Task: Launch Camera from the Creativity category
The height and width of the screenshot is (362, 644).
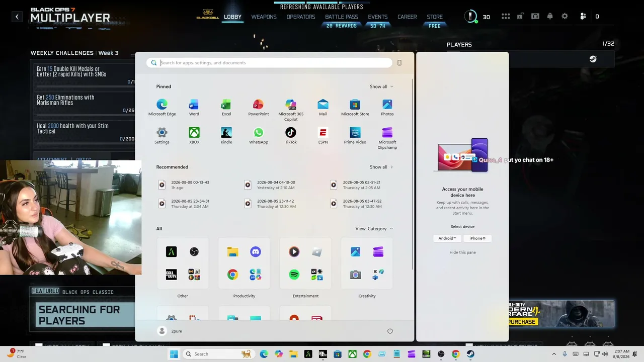Action: (356, 275)
